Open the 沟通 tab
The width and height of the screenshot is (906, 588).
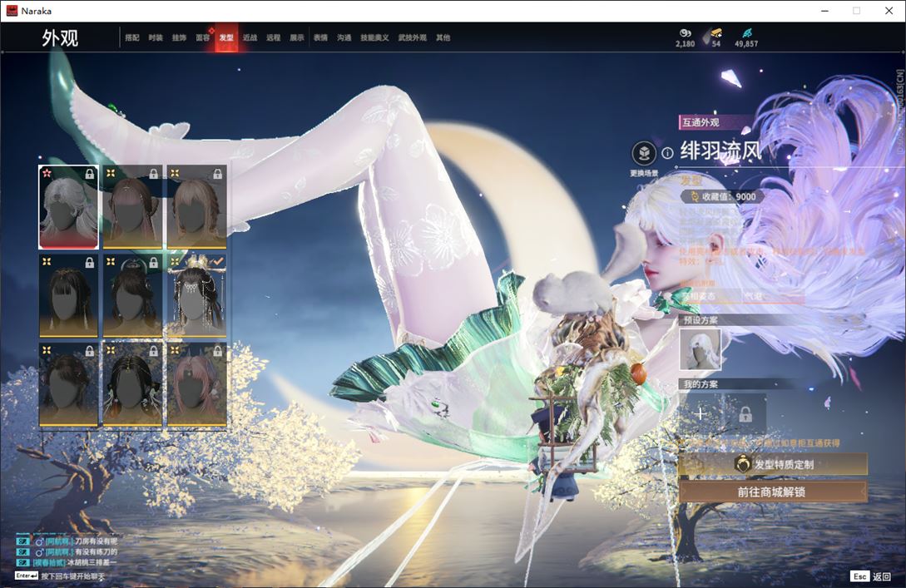(x=344, y=37)
